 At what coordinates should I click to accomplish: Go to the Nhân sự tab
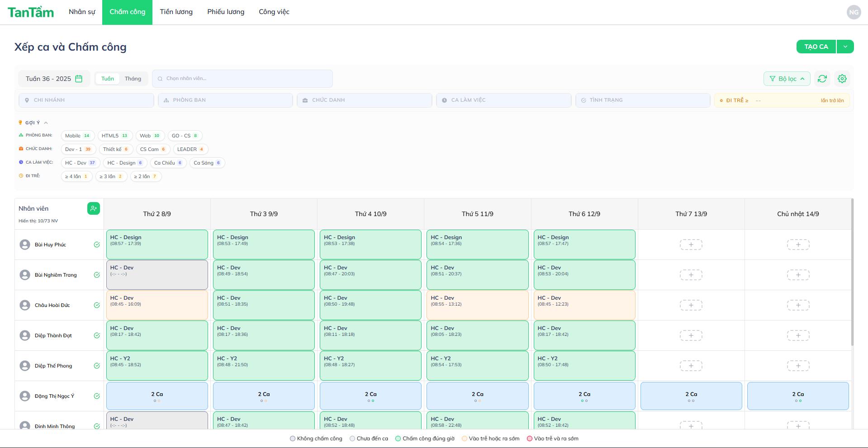82,12
